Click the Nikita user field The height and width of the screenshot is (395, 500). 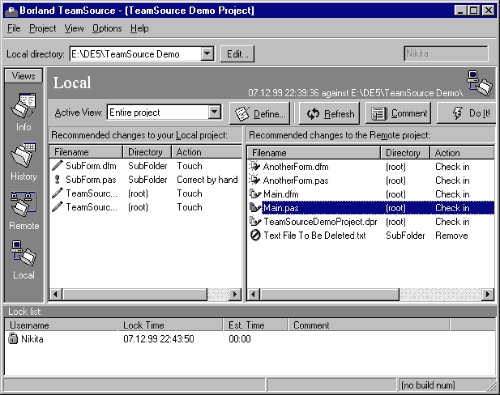(446, 54)
